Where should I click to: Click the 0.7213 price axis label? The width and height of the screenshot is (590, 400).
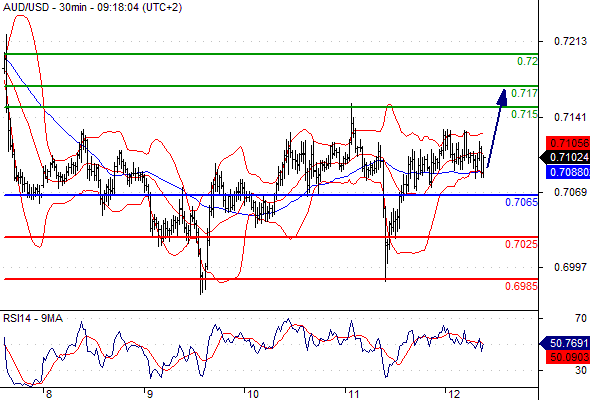click(570, 41)
